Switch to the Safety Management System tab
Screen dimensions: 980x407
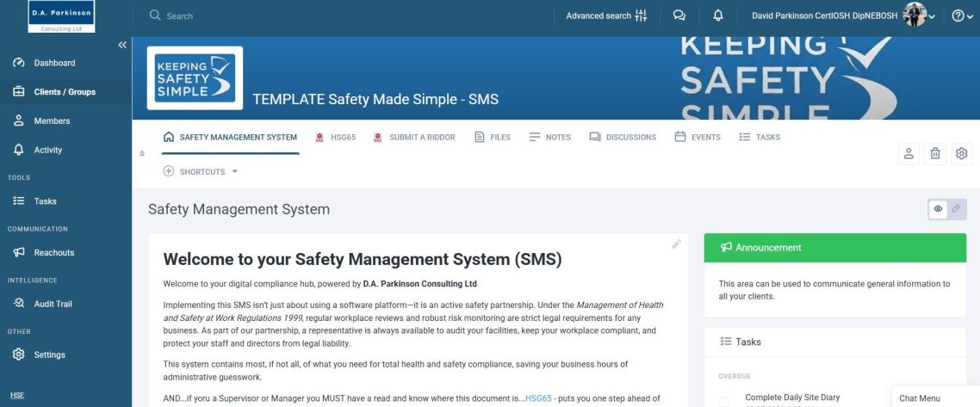(x=230, y=138)
